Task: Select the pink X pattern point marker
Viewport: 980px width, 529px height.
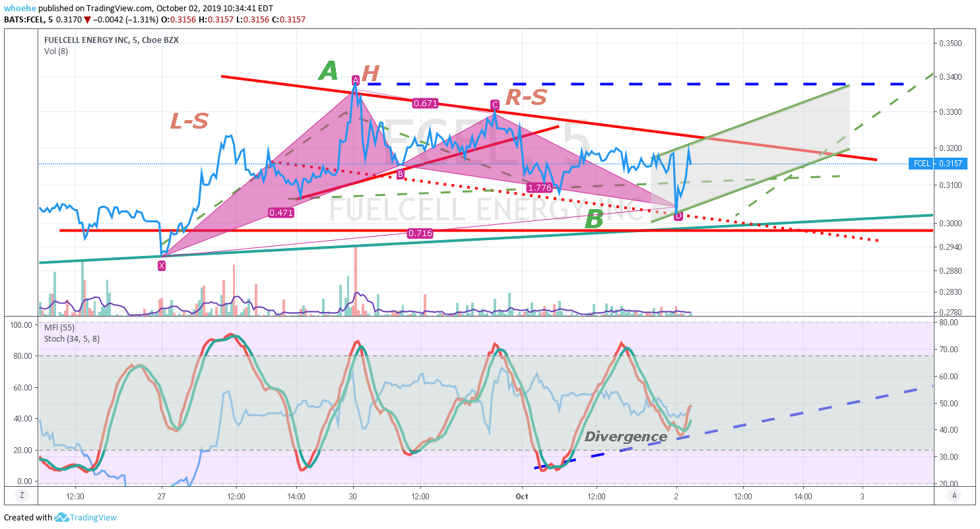Action: 162,266
